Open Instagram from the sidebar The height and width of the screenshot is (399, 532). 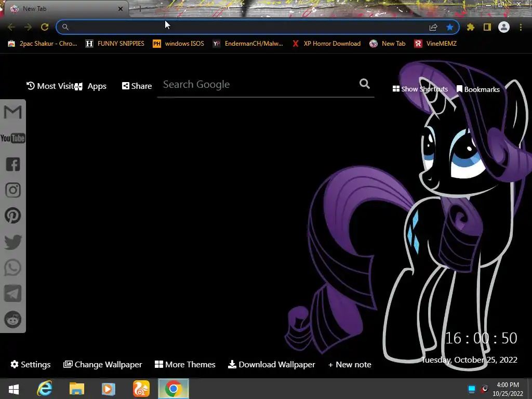[13, 190]
